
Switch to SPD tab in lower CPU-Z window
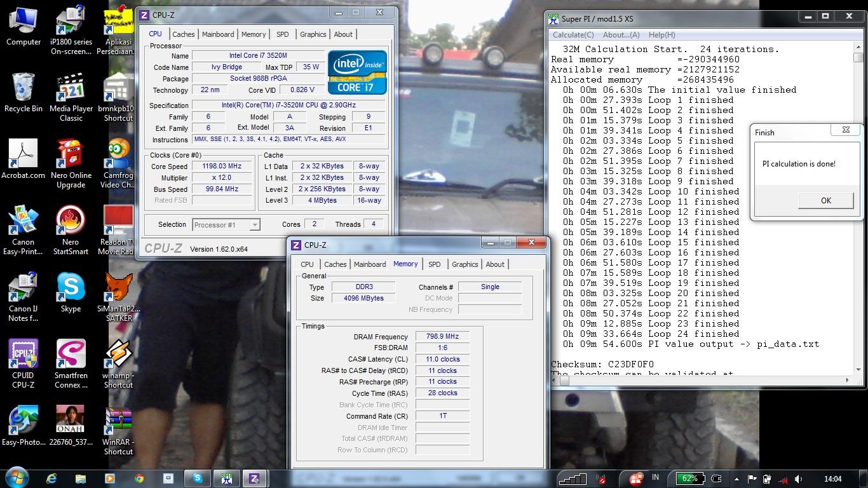(x=434, y=264)
